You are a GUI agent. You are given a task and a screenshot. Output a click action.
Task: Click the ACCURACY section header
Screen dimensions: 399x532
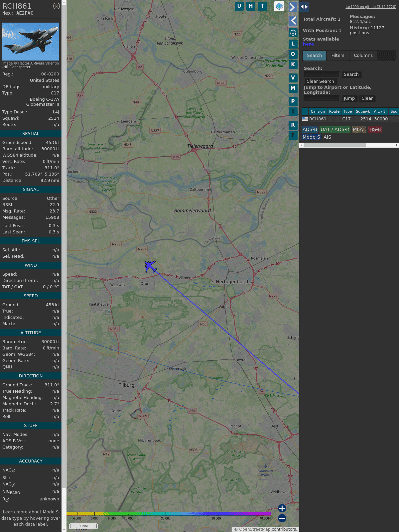[x=31, y=461]
